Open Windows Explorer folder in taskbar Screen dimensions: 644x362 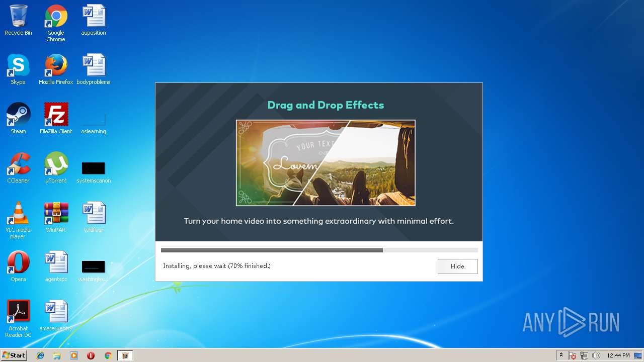click(x=57, y=355)
